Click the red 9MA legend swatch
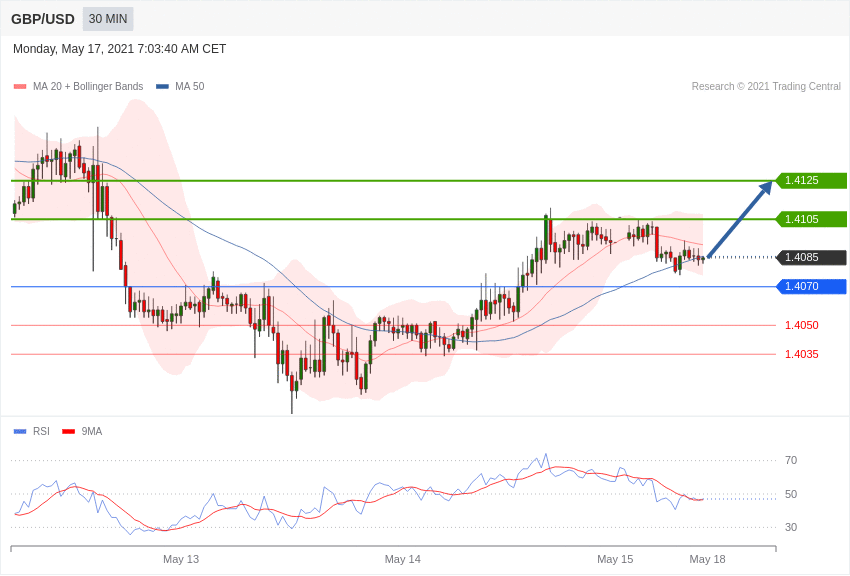 click(x=68, y=431)
